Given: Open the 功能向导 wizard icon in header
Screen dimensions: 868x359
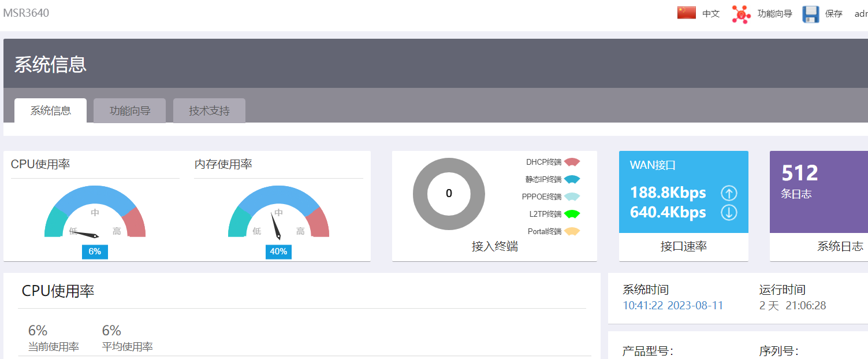Looking at the screenshot, I should (x=741, y=14).
